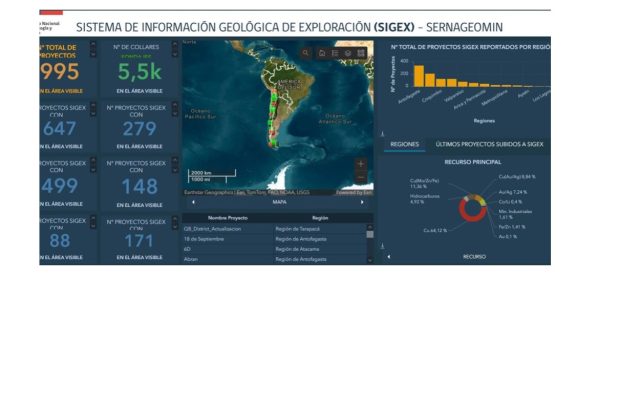Go to previous view left of MAPA
The height and width of the screenshot is (403, 620).
[193, 202]
